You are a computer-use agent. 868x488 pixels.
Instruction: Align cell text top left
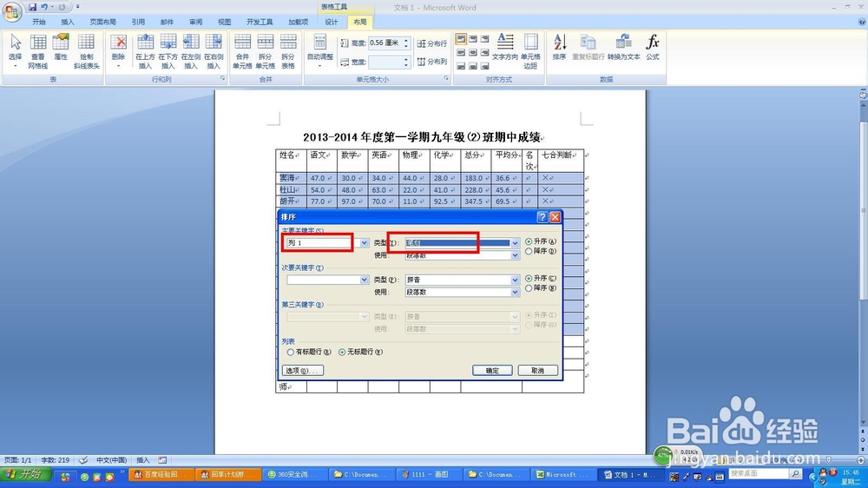pyautogui.click(x=461, y=39)
